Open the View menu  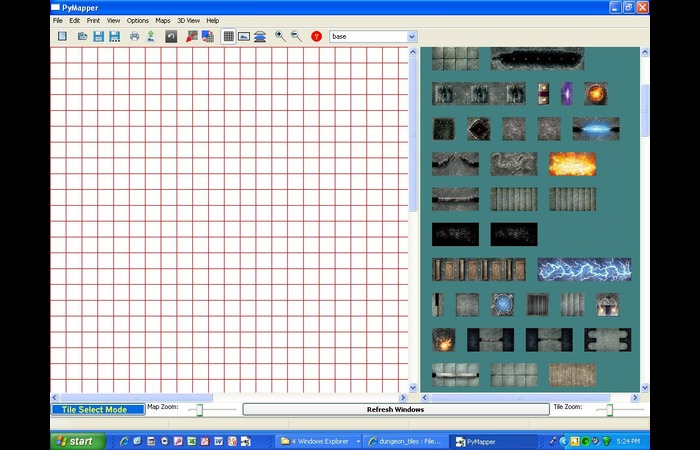pos(113,21)
